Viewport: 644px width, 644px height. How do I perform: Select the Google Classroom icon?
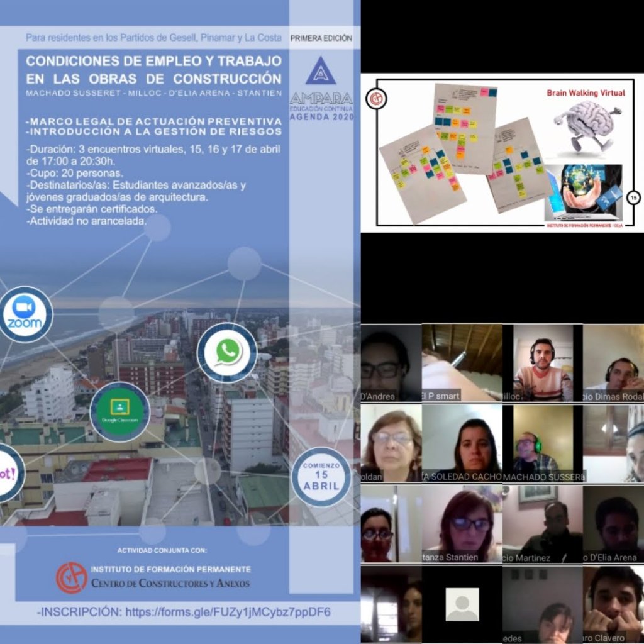119,411
